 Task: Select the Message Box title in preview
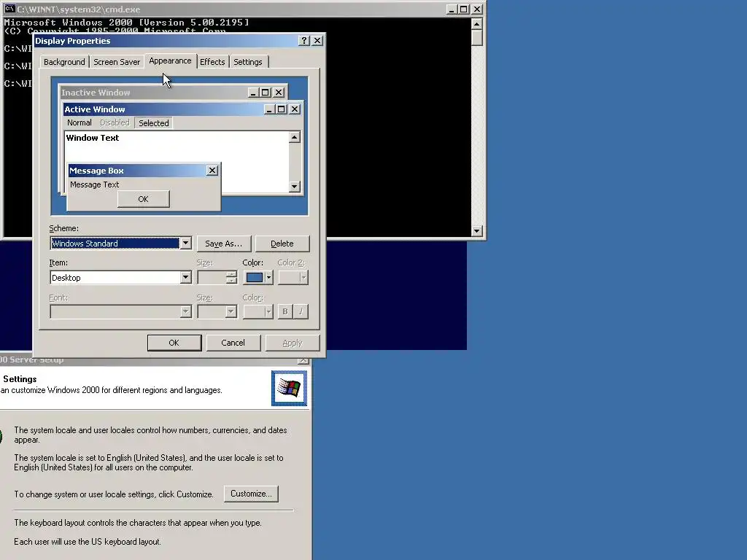tap(96, 171)
